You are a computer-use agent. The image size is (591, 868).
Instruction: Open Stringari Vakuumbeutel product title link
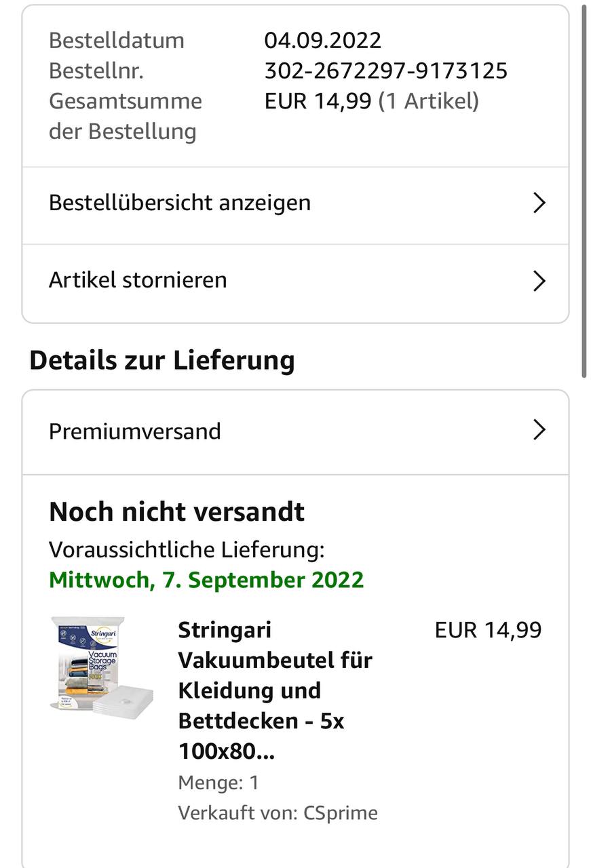(275, 690)
